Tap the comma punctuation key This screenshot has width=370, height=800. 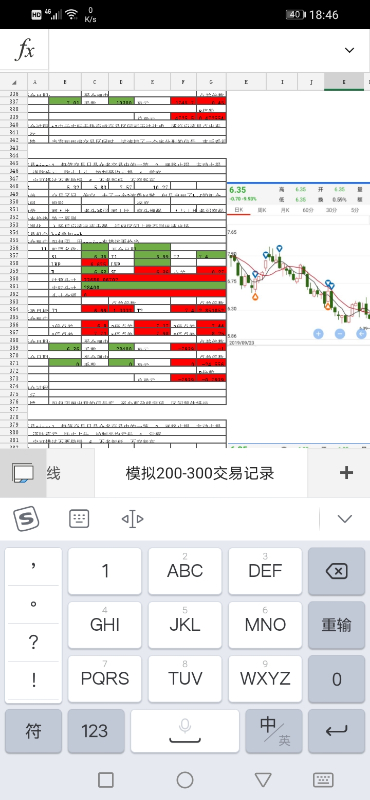[x=33, y=566]
